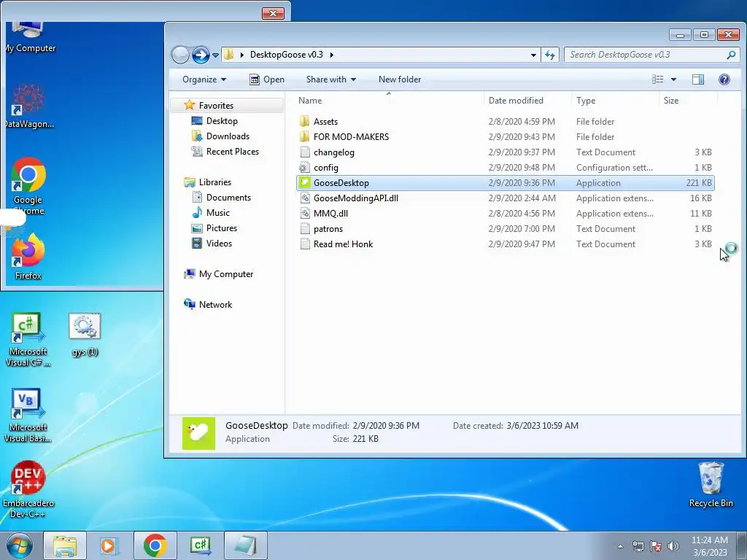Viewport: 747px width, 560px height.
Task: Open Microsoft Visual C# desktop shortcut
Action: coord(28,340)
